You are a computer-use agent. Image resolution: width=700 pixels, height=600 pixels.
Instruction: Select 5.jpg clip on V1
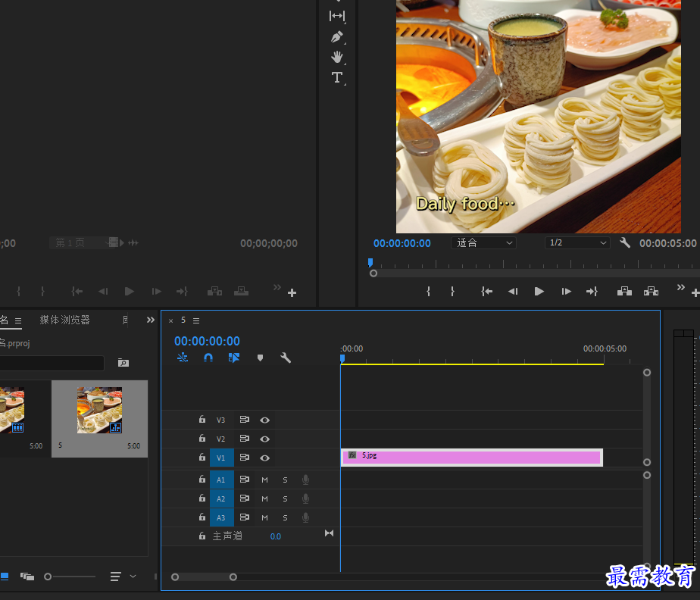[x=472, y=458]
